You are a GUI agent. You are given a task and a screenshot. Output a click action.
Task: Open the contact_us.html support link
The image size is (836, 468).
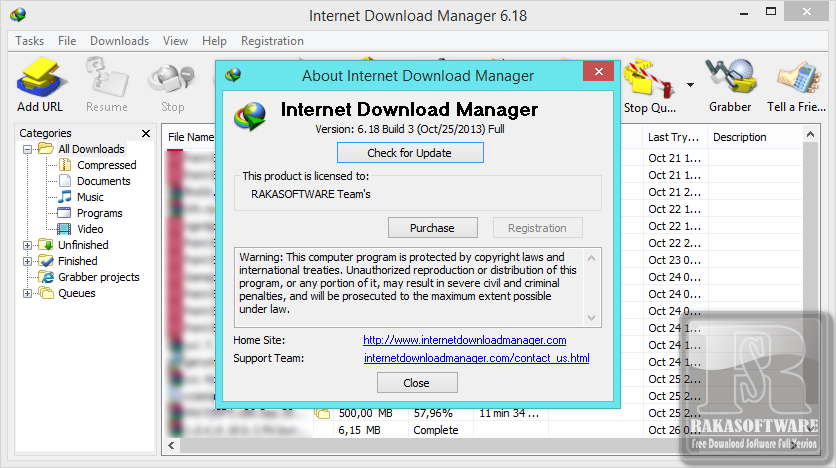click(x=477, y=358)
